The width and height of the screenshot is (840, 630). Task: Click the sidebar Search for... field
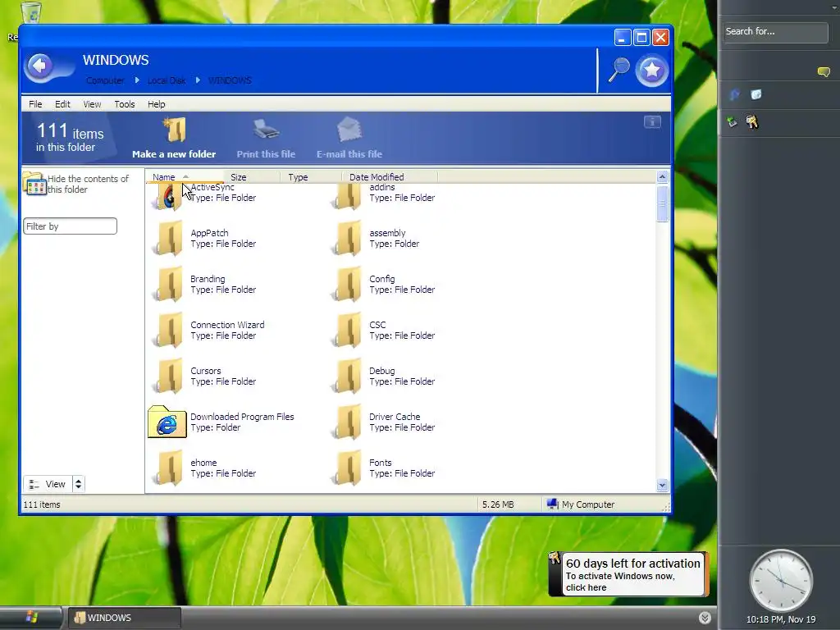click(774, 32)
